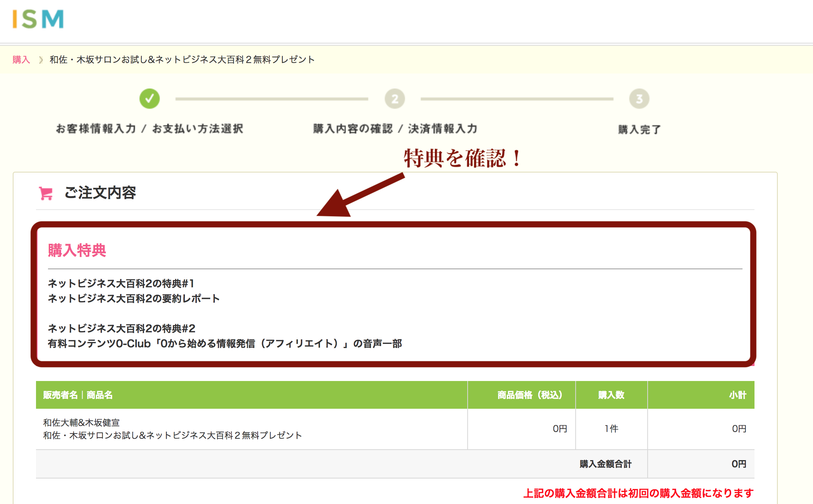Click the 購入完了 step label
Screen dimensions: 813x504
point(639,129)
